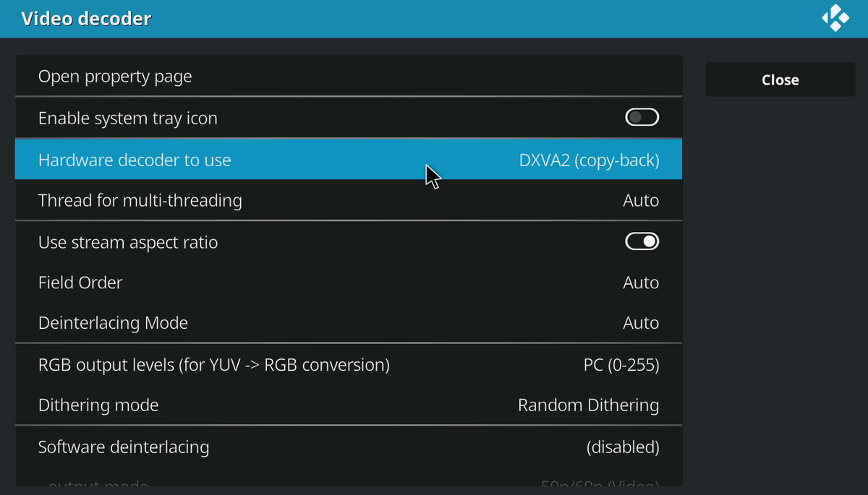Click the Video decoder title bar

click(x=86, y=18)
